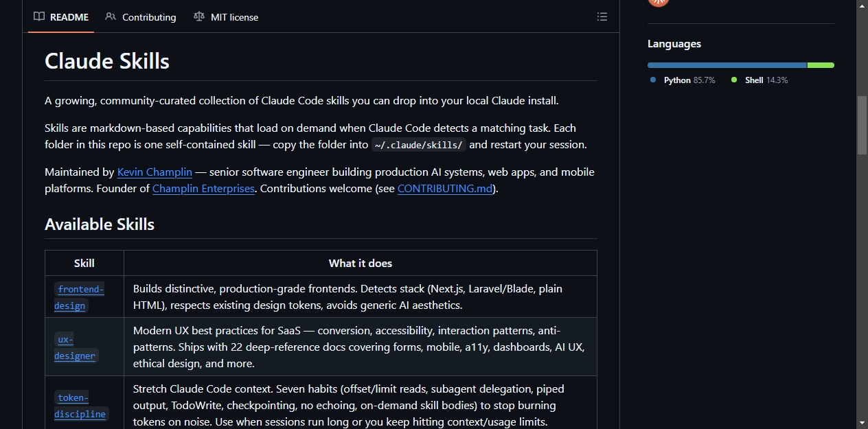Open the token-discipline skill link
Screen dimensions: 868x429
point(80,406)
